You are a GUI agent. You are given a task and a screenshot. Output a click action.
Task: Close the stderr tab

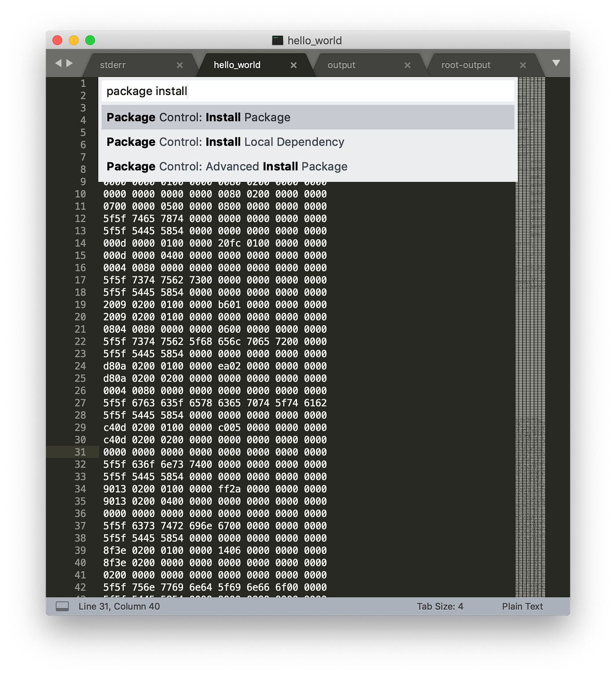point(180,65)
